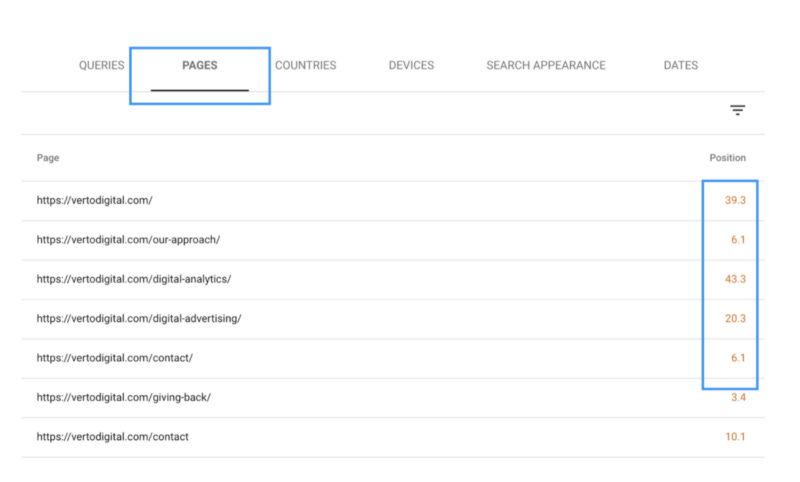Click position value 43.3
Screen dimensions: 800x482
pyautogui.click(x=735, y=280)
